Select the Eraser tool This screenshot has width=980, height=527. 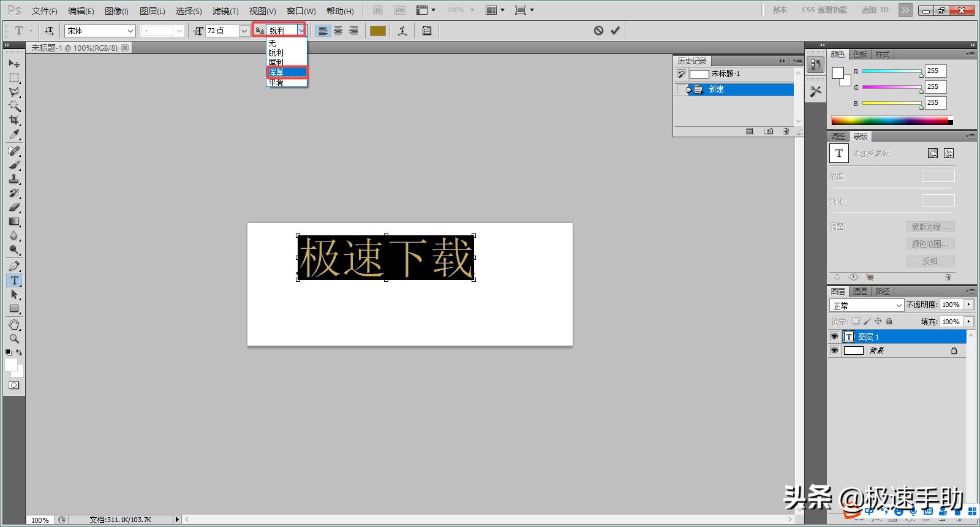click(14, 207)
